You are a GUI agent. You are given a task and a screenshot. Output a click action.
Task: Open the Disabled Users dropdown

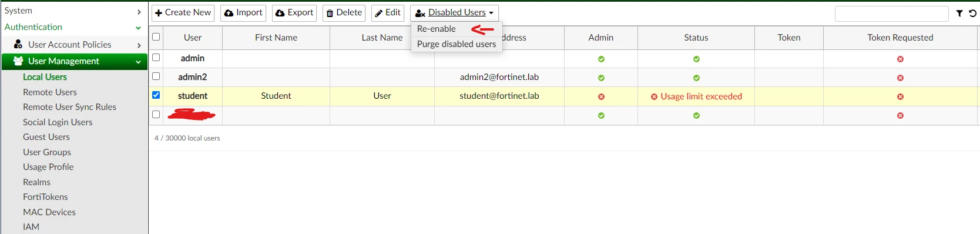coord(454,13)
